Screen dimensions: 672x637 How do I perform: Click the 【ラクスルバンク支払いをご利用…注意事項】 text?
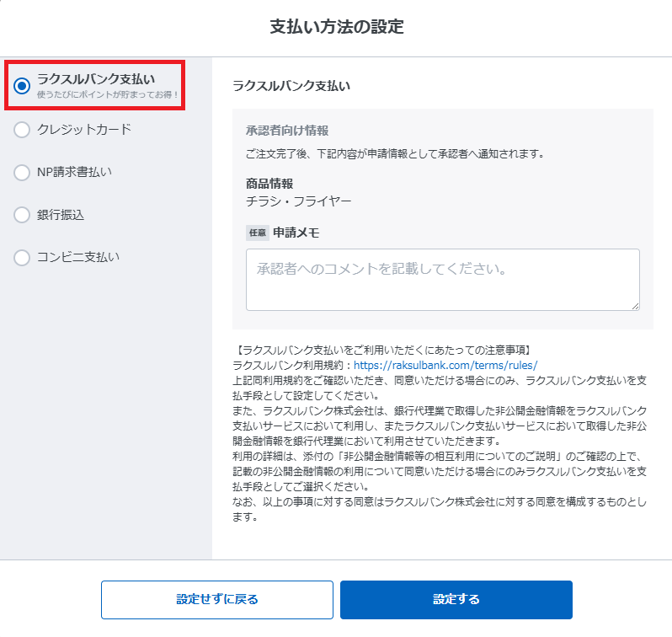tap(383, 350)
